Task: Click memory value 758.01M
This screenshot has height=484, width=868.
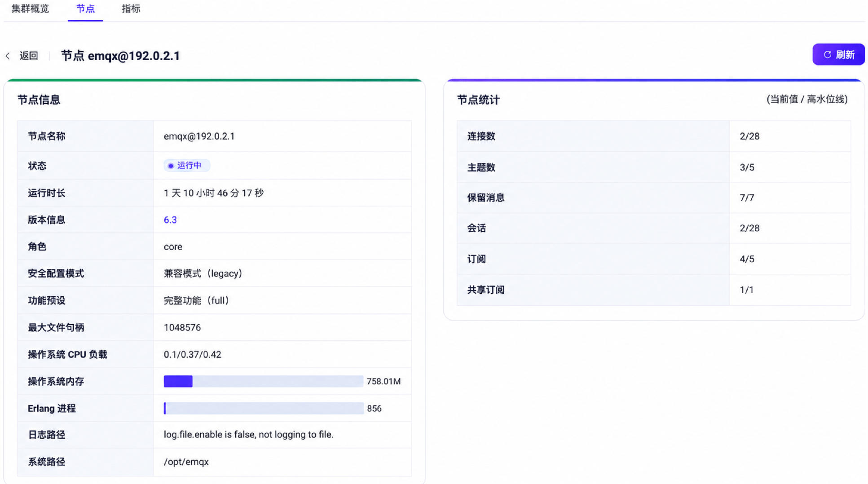Action: coord(383,382)
